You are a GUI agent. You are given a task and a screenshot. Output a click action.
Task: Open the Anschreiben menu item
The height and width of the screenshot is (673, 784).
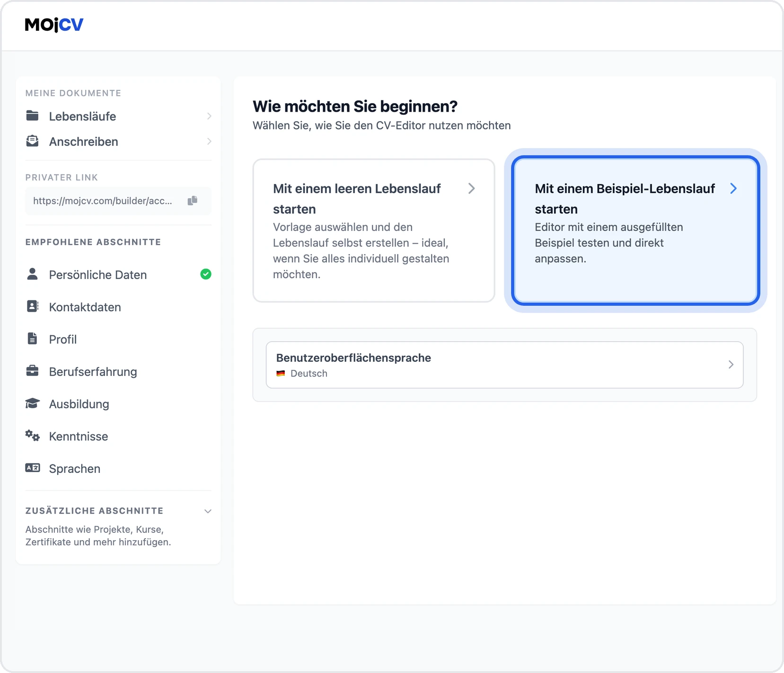pyautogui.click(x=118, y=141)
